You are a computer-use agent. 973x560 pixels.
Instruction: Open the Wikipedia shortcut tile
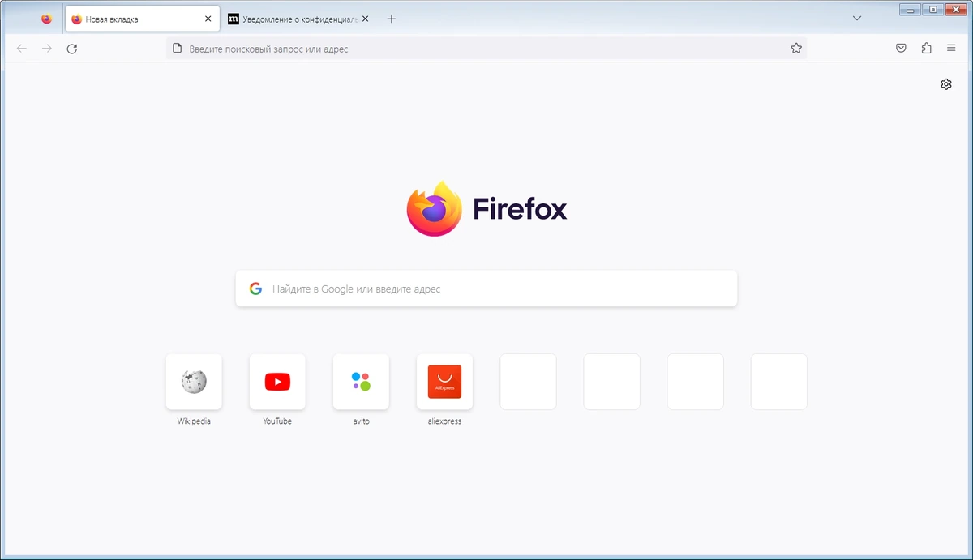(194, 381)
